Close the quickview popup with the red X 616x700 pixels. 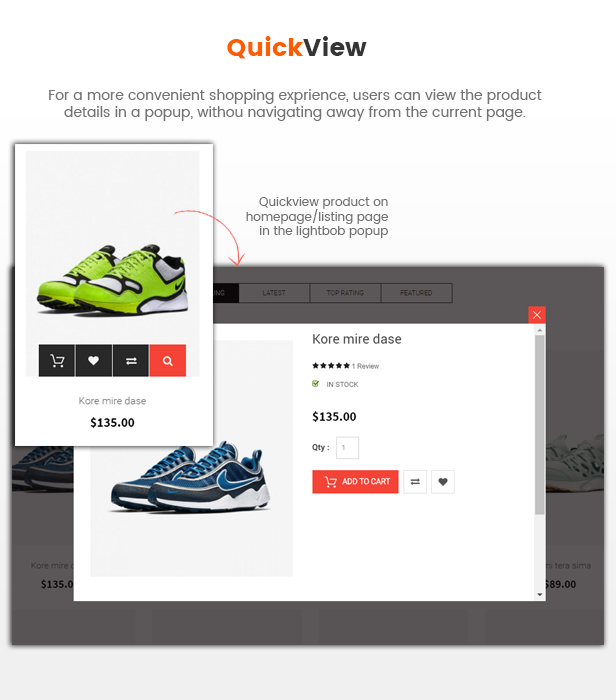[x=537, y=315]
